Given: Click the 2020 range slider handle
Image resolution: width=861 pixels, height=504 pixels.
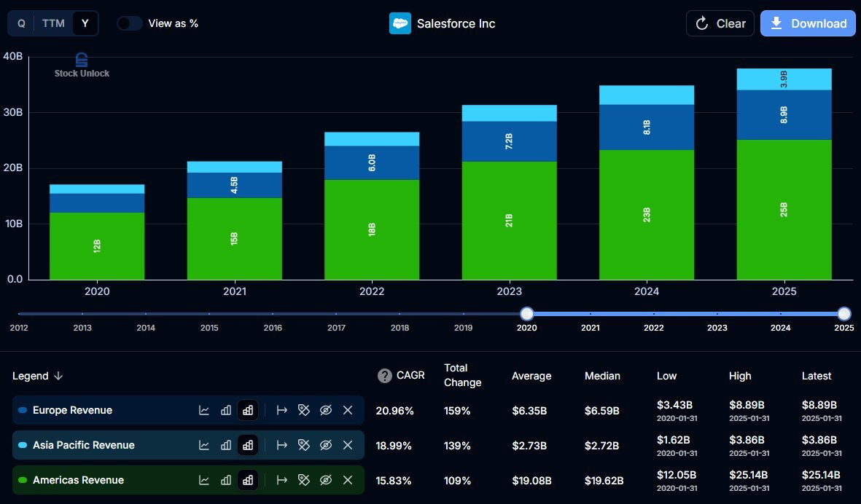Looking at the screenshot, I should click(x=526, y=314).
